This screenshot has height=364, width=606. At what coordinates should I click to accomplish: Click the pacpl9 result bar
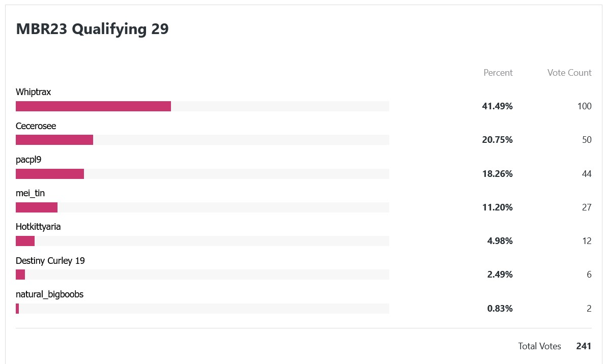click(50, 174)
